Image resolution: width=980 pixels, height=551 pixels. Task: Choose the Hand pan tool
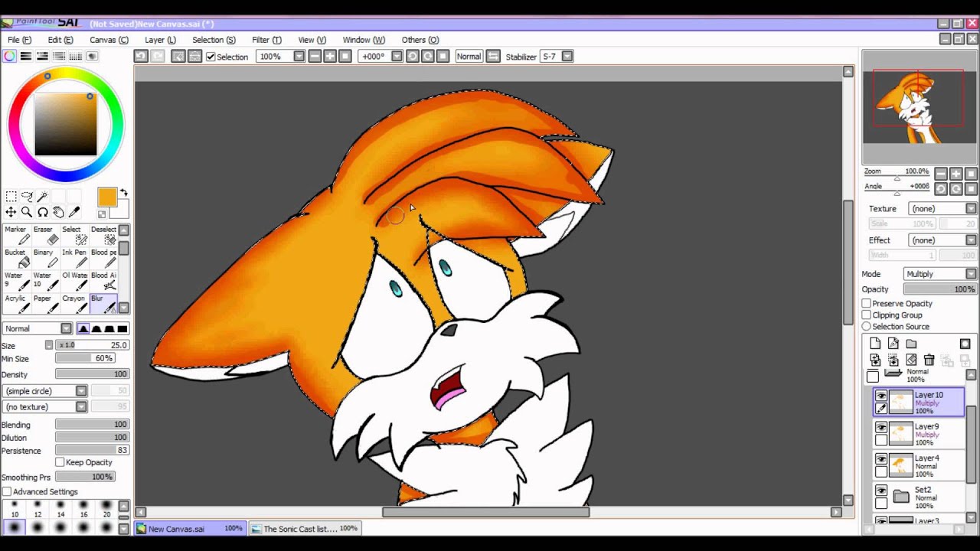click(x=59, y=212)
